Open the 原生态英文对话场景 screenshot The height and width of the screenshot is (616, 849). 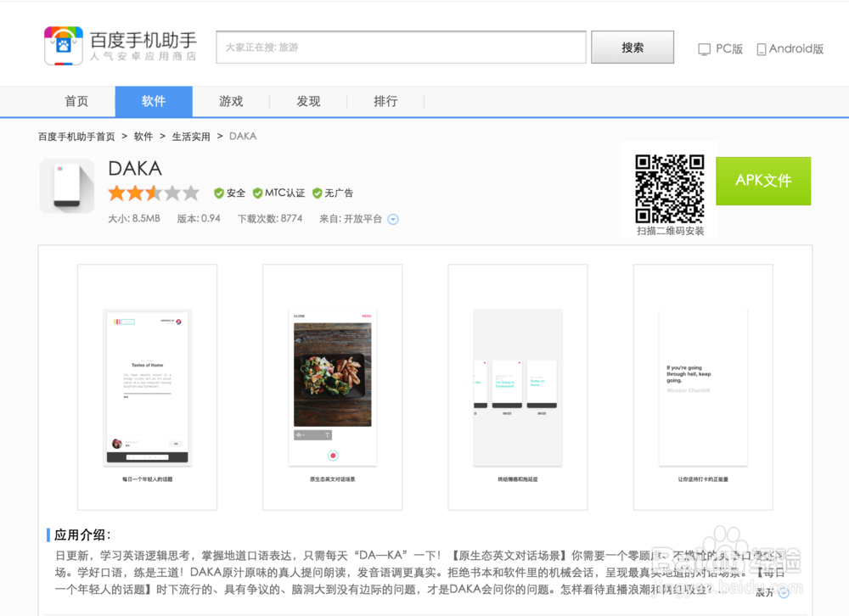[x=333, y=387]
